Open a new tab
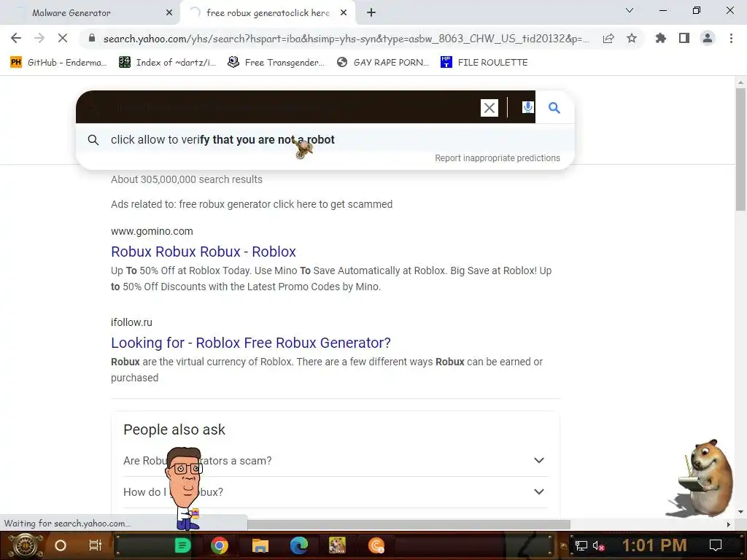This screenshot has height=560, width=747. coord(371,13)
